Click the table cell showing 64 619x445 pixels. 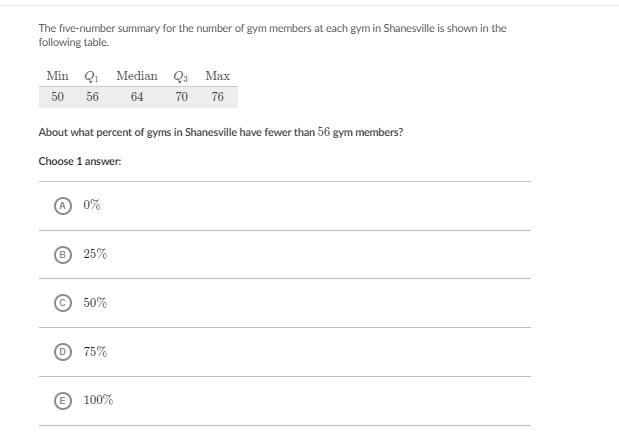pyautogui.click(x=137, y=97)
